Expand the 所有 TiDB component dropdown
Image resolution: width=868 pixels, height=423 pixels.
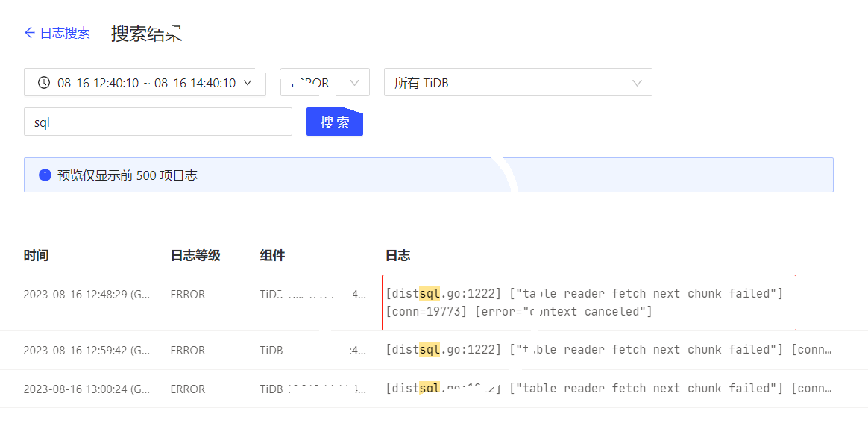(518, 83)
